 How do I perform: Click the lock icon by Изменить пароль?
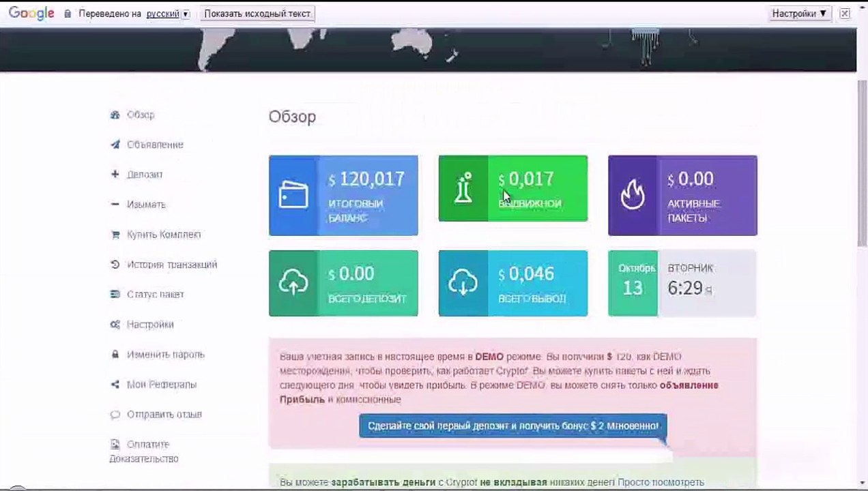115,355
